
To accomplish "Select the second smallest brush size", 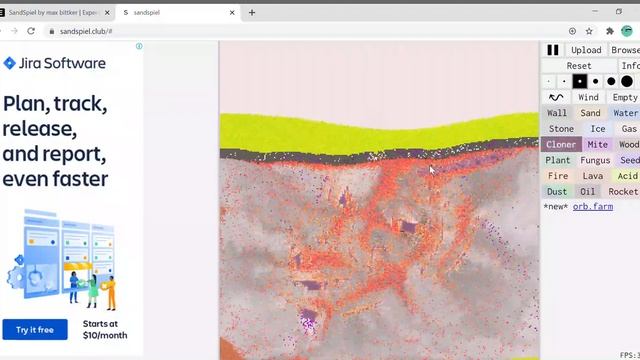I will 564,82.
